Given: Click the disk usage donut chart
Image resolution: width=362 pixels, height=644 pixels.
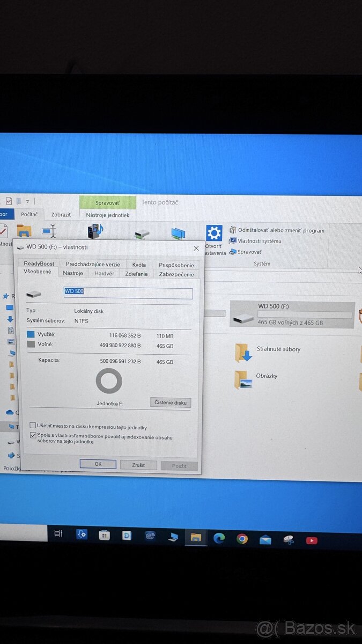Looking at the screenshot, I should click(109, 381).
